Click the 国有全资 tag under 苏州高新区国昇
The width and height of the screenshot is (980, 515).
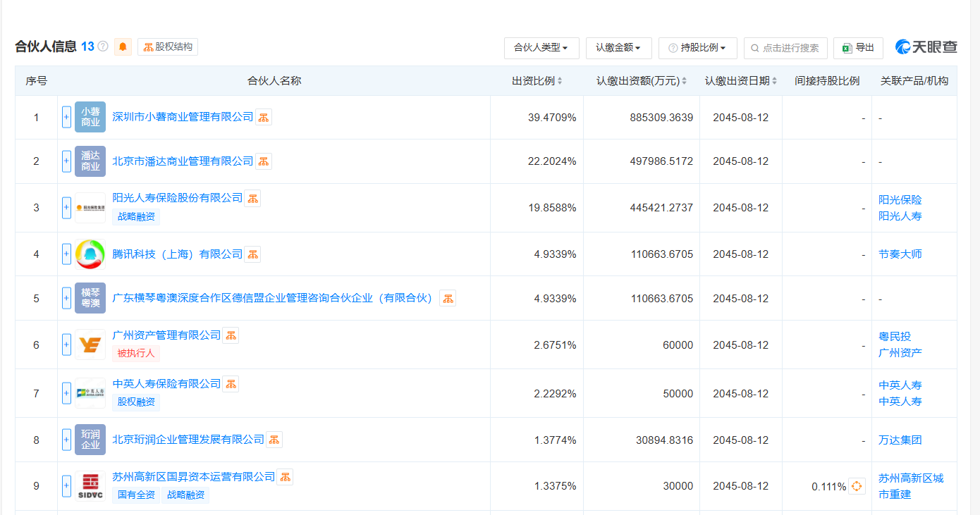[x=136, y=495]
